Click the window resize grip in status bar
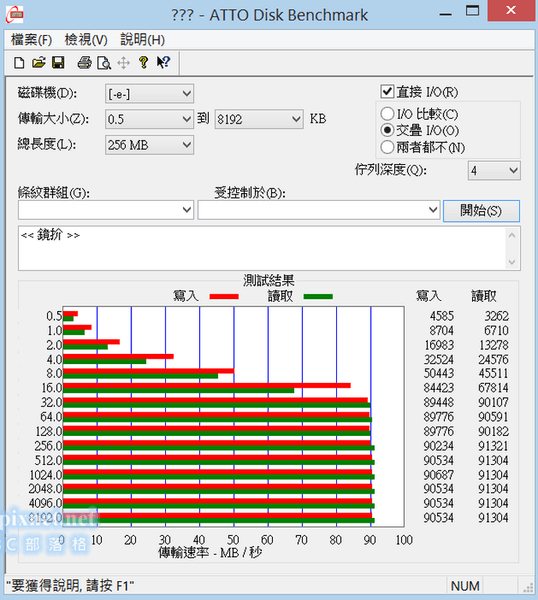 coord(528,587)
